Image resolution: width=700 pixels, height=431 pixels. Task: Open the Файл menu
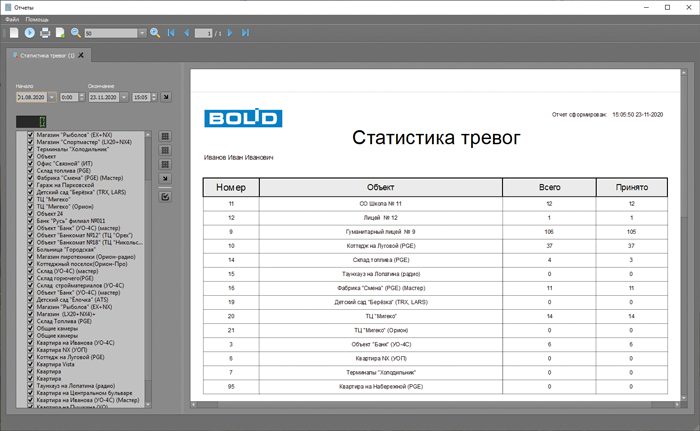[x=11, y=19]
